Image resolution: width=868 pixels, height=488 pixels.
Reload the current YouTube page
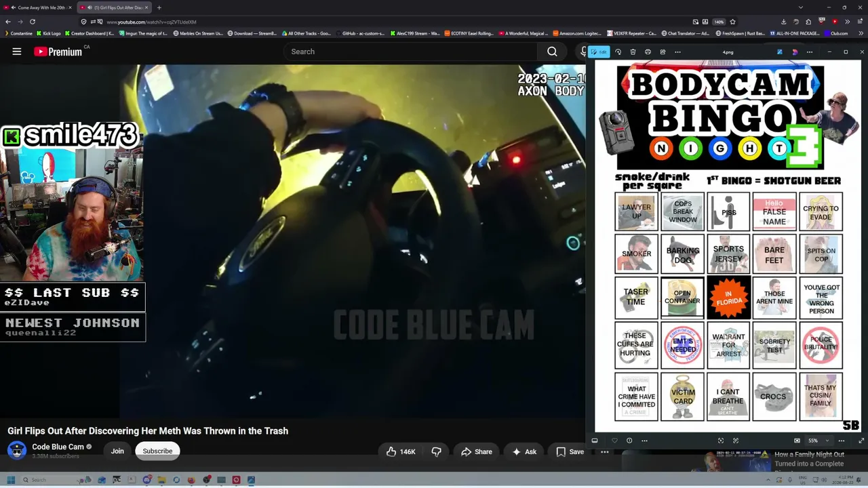32,22
